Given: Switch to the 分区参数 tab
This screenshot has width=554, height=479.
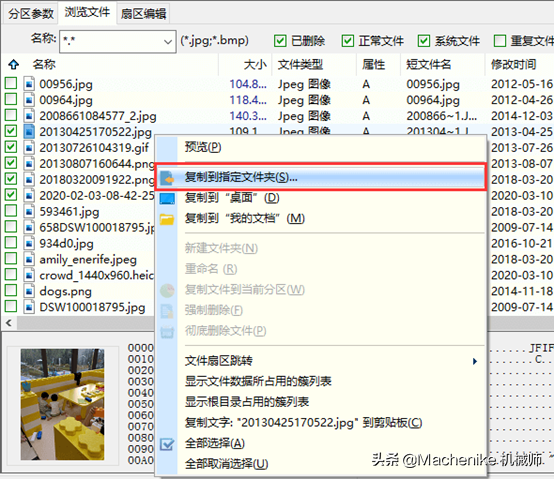Looking at the screenshot, I should [x=31, y=14].
